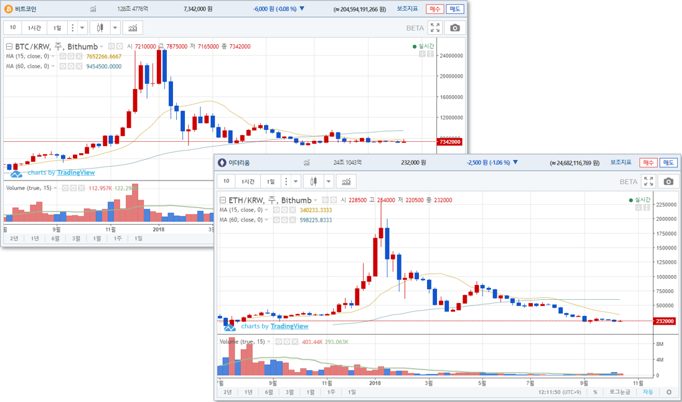The width and height of the screenshot is (682, 402).
Task: Toggle MA (15) visibility on the ETH chart
Action: click(x=276, y=210)
